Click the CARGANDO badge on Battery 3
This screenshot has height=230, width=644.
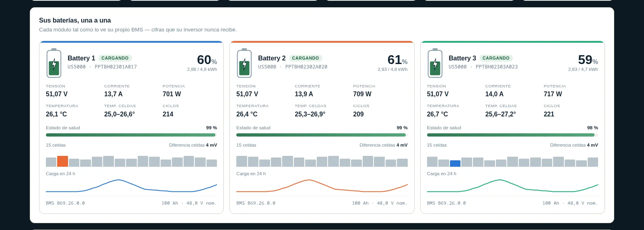[x=496, y=58]
